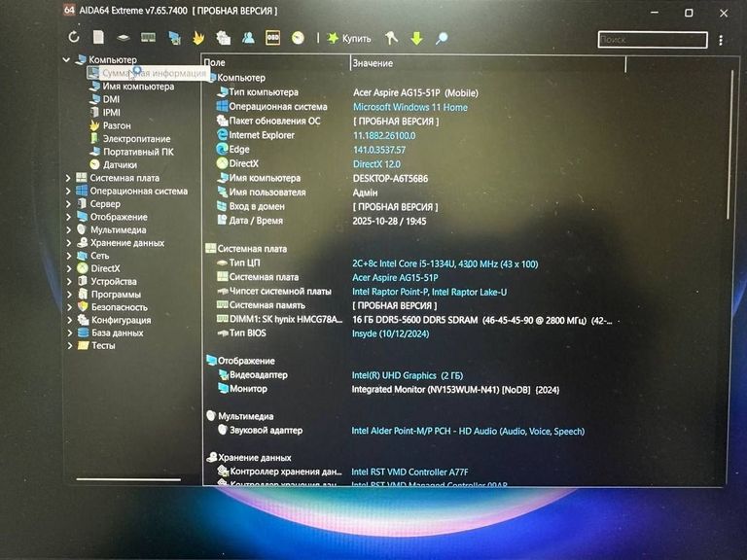This screenshot has height=560, width=747.
Task: Open the OSD panel icon
Action: tap(272, 38)
